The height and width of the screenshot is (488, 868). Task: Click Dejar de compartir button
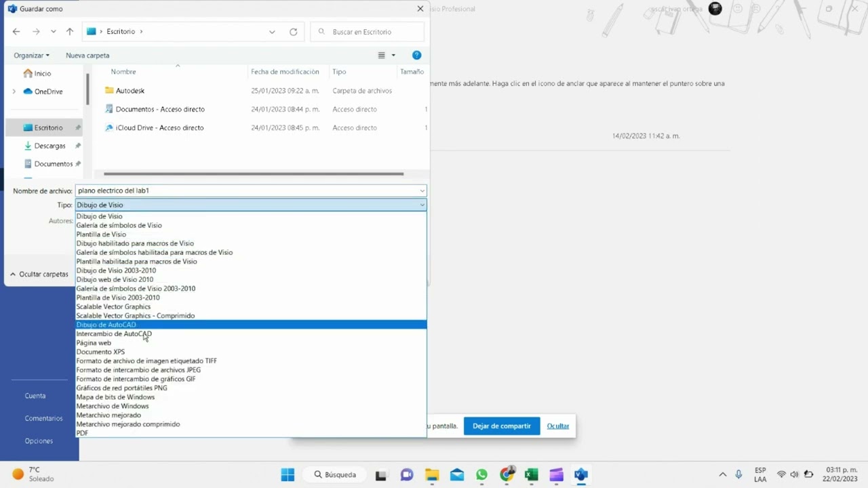click(x=502, y=426)
